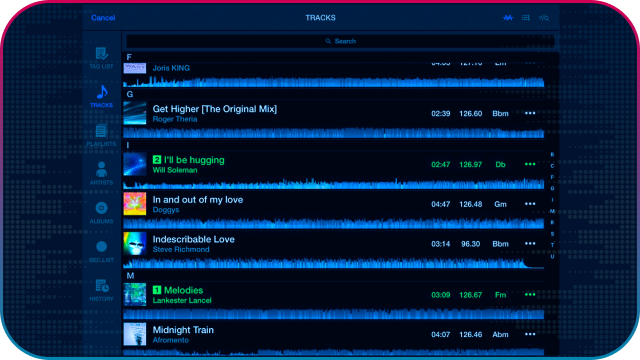Open options for Get Higher track

click(x=530, y=113)
